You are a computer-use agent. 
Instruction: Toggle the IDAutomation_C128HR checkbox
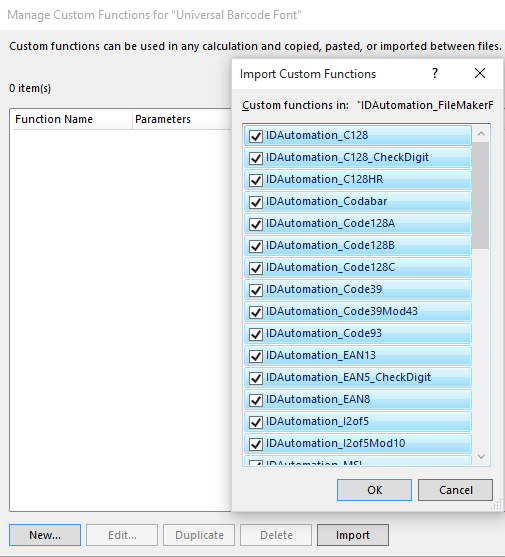pyautogui.click(x=256, y=180)
